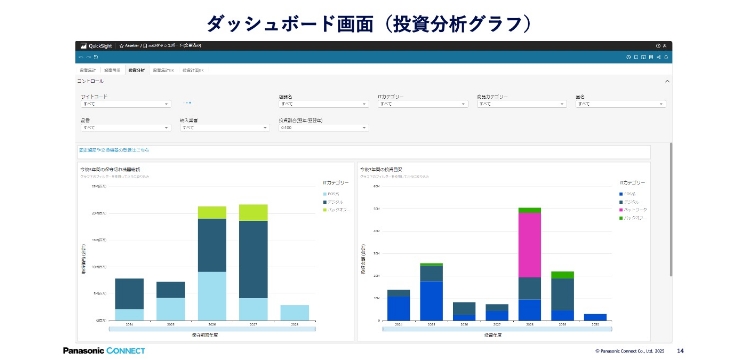Image resolution: width=748 pixels, height=360 pixels.
Task: Open the middle dropdown in the second control row
Action: pyautogui.click(x=225, y=128)
